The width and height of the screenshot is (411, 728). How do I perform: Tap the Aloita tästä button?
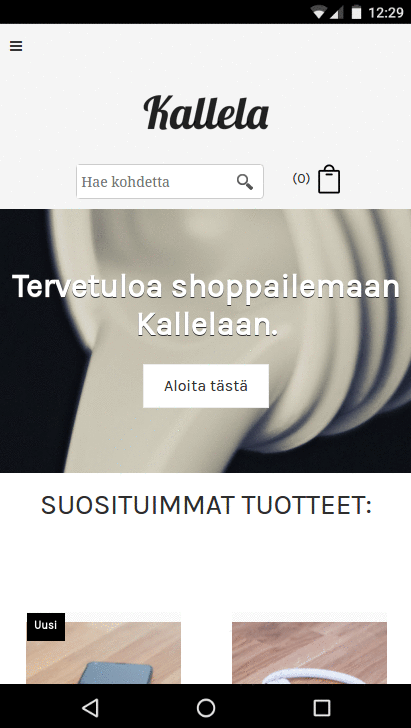click(x=206, y=386)
